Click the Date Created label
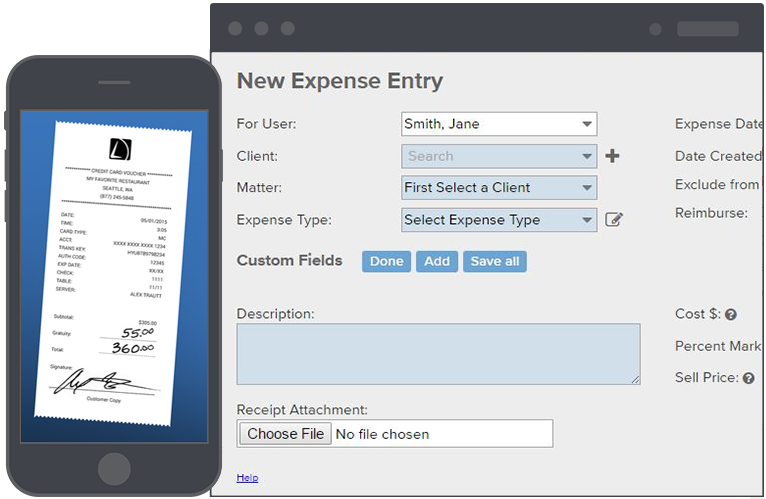 coord(718,156)
